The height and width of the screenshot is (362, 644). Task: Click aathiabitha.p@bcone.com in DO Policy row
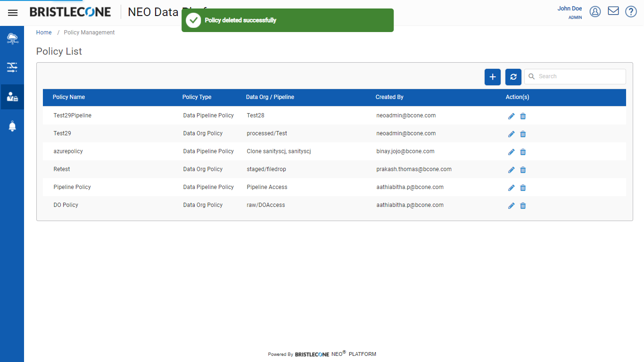[x=410, y=205]
